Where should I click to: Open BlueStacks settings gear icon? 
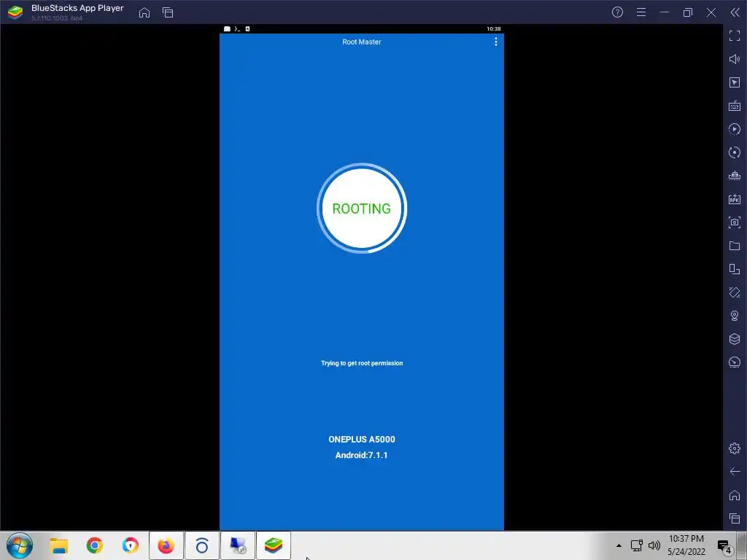tap(735, 448)
